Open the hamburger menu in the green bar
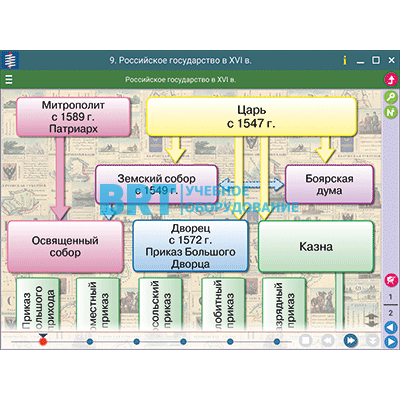400x400 pixels. point(9,79)
